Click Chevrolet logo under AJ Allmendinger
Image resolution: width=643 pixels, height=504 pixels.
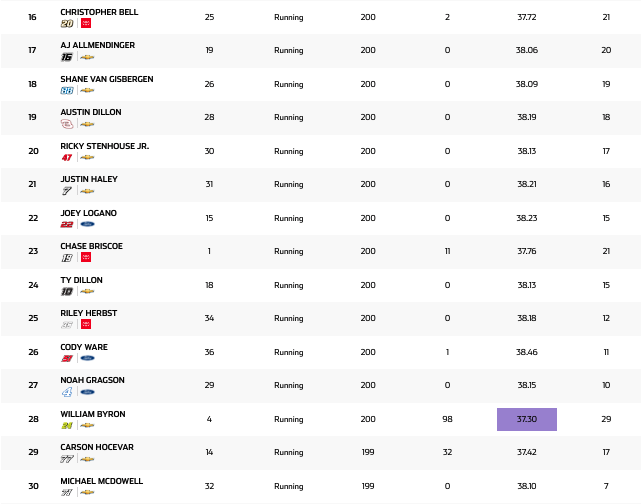tap(87, 57)
